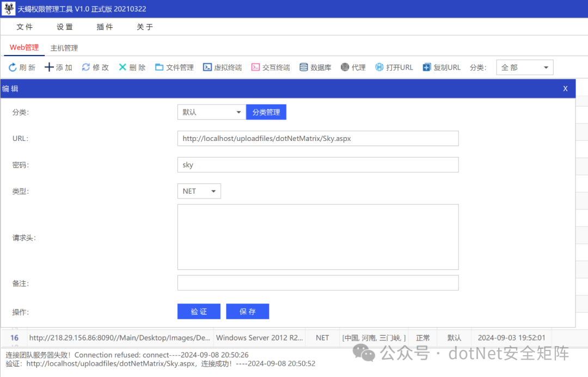The width and height of the screenshot is (588, 377).
Task: Switch to the 主机管理 tab
Action: (x=64, y=48)
